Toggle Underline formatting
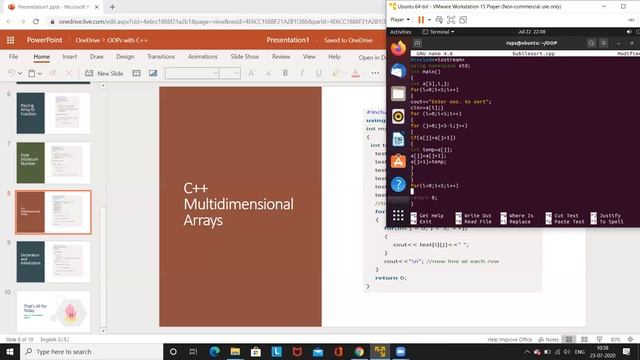The width and height of the screenshot is (640, 360). click(318, 73)
